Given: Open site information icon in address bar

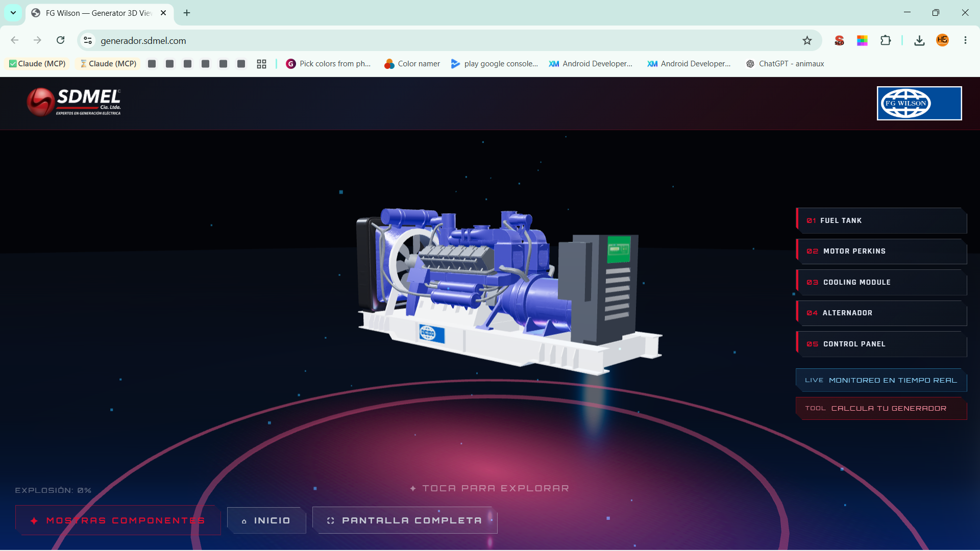Looking at the screenshot, I should [88, 40].
